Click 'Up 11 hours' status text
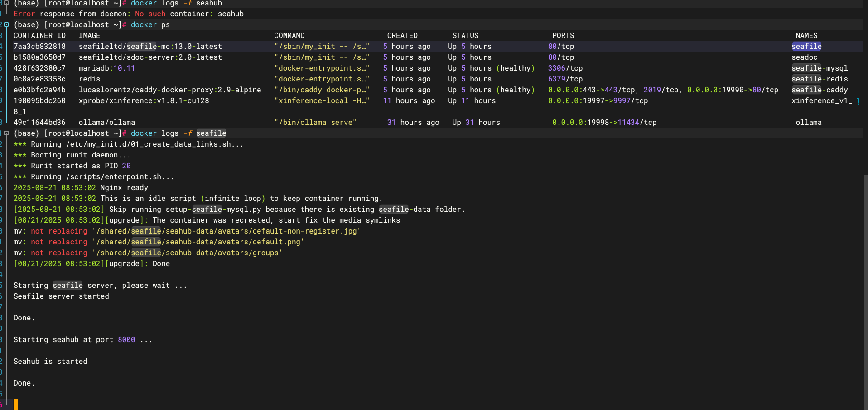 pyautogui.click(x=472, y=100)
